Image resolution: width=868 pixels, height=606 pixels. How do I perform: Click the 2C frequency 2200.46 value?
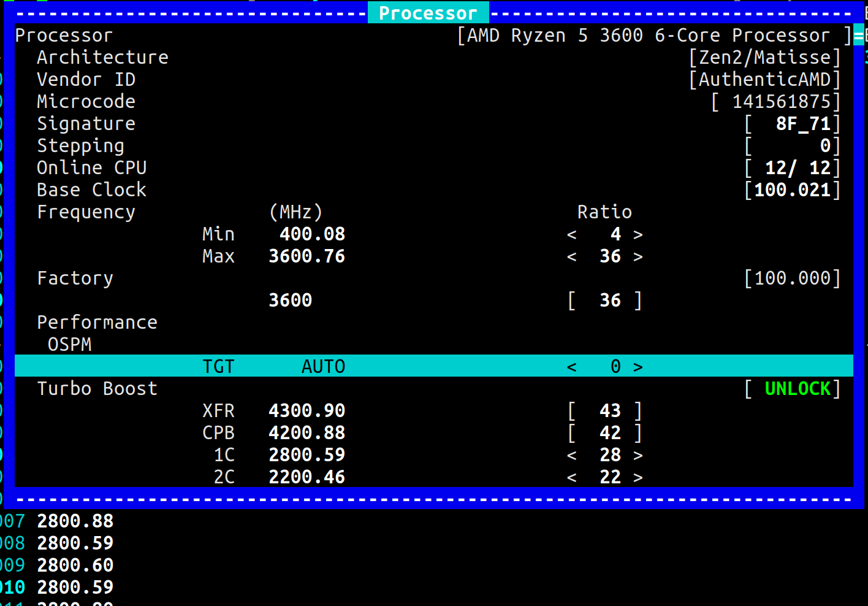click(x=306, y=477)
